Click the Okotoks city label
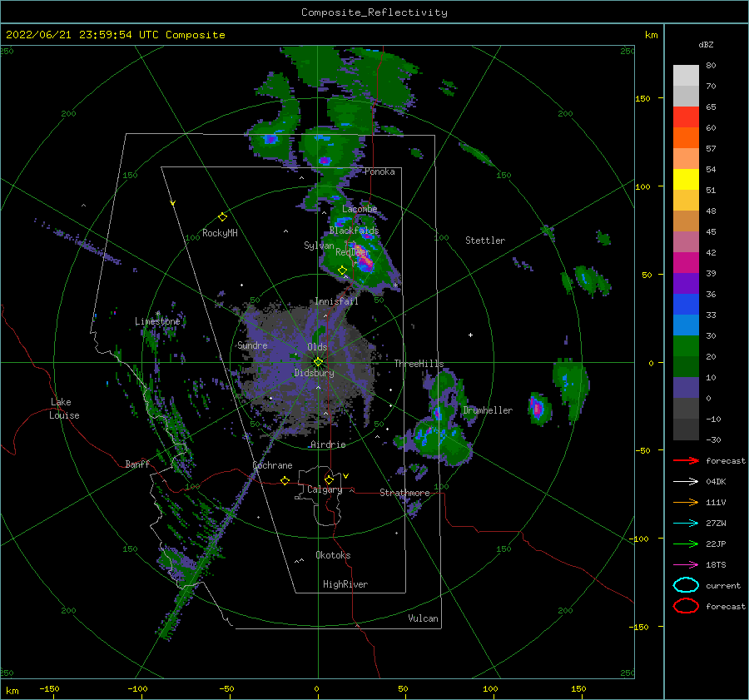The width and height of the screenshot is (749, 700). click(333, 555)
